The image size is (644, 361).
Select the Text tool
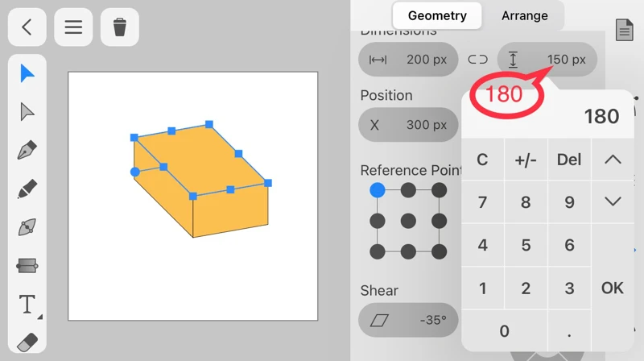27,305
